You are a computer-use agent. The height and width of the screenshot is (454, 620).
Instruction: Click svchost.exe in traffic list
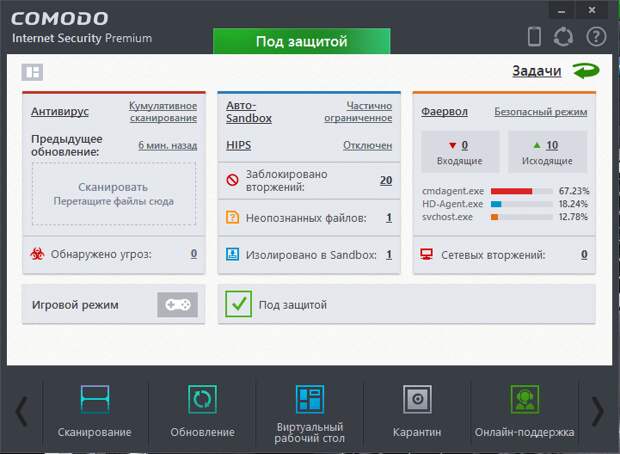pos(447,217)
